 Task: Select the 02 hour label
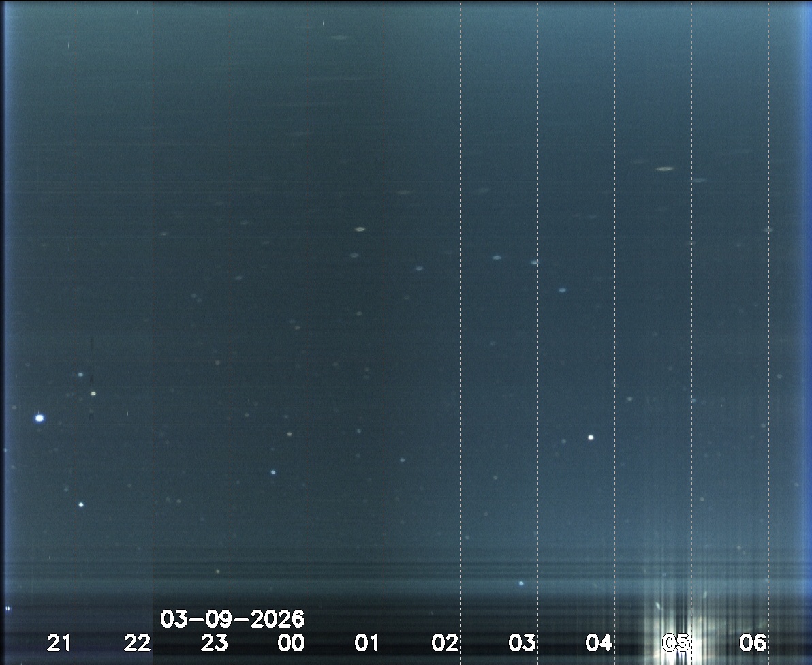(x=445, y=643)
